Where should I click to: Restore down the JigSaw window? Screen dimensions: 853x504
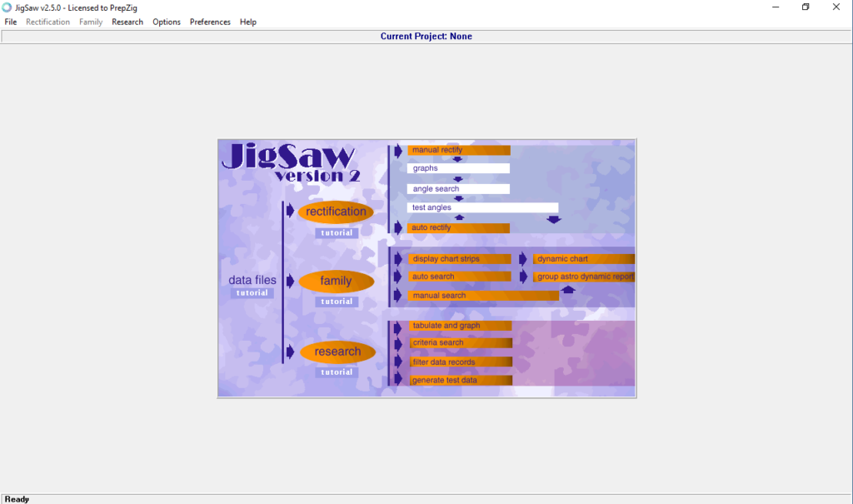click(x=806, y=7)
